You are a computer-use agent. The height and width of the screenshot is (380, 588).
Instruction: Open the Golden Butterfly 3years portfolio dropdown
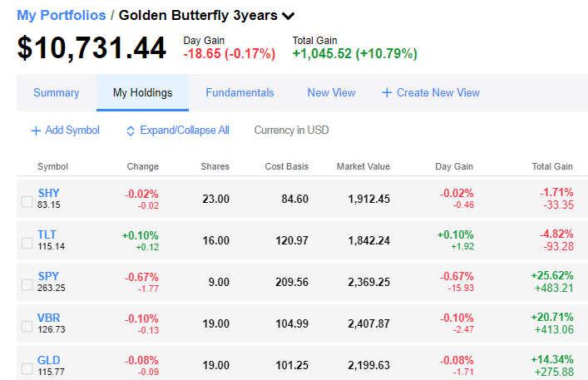tap(288, 16)
